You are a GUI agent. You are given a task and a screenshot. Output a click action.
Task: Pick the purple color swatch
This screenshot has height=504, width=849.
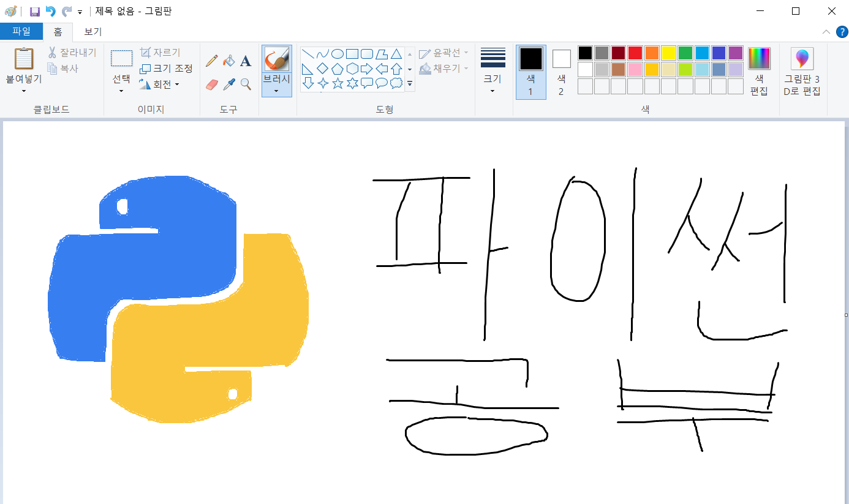click(x=736, y=53)
